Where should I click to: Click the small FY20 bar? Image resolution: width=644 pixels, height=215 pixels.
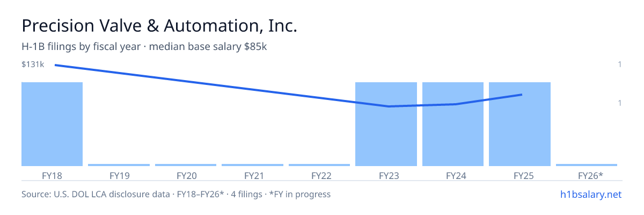pyautogui.click(x=186, y=165)
